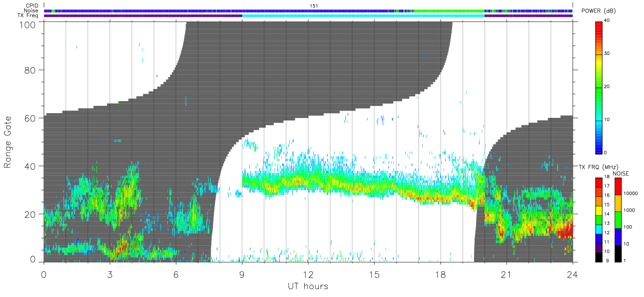Click the power colorbar at 40 dB red
644x297 pixels.
pyautogui.click(x=599, y=24)
